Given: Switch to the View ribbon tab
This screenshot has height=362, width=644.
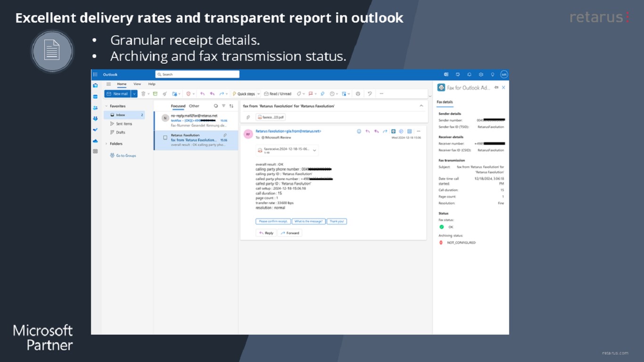Looking at the screenshot, I should (137, 84).
